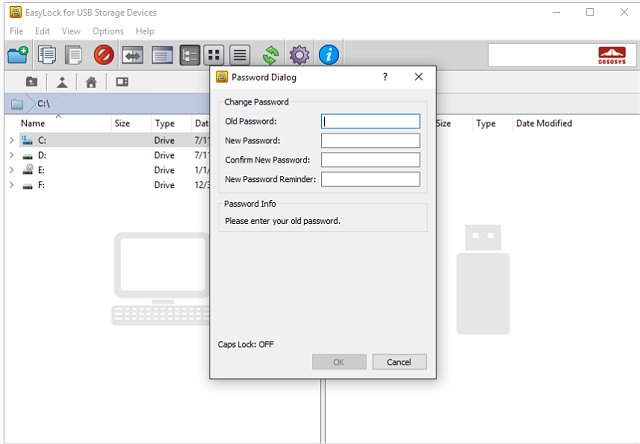
Task: Click the search box beside logo
Action: [542, 55]
